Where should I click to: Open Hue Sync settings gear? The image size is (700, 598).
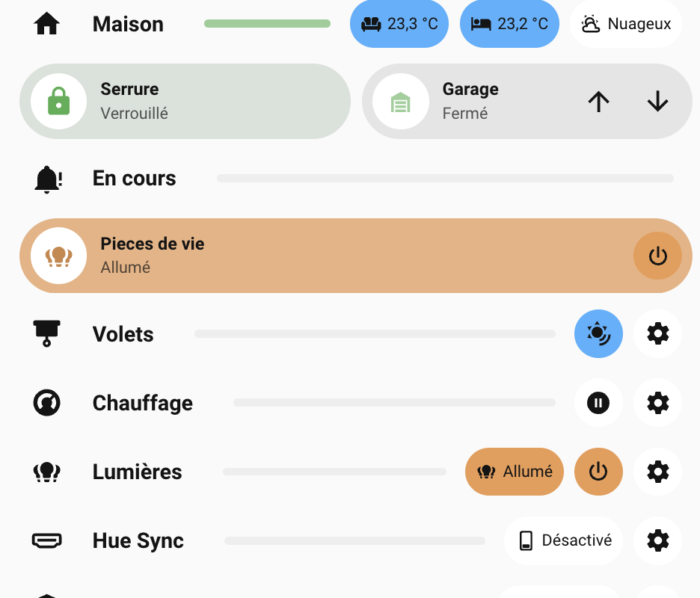[x=657, y=540]
